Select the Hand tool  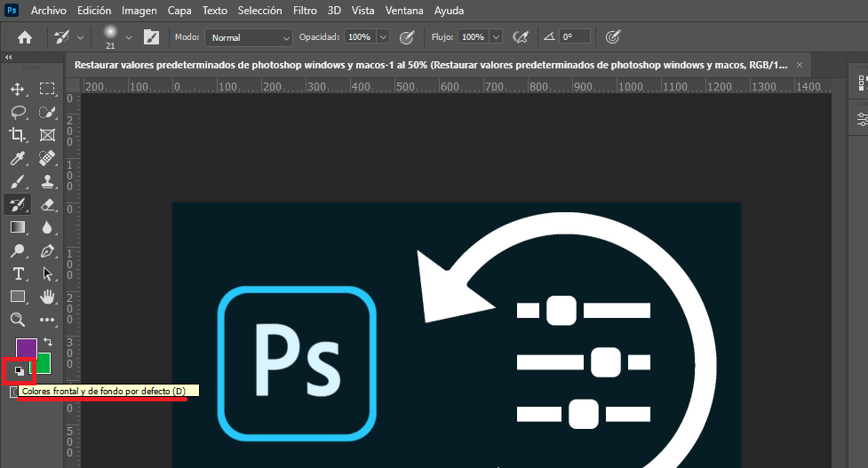[x=47, y=297]
